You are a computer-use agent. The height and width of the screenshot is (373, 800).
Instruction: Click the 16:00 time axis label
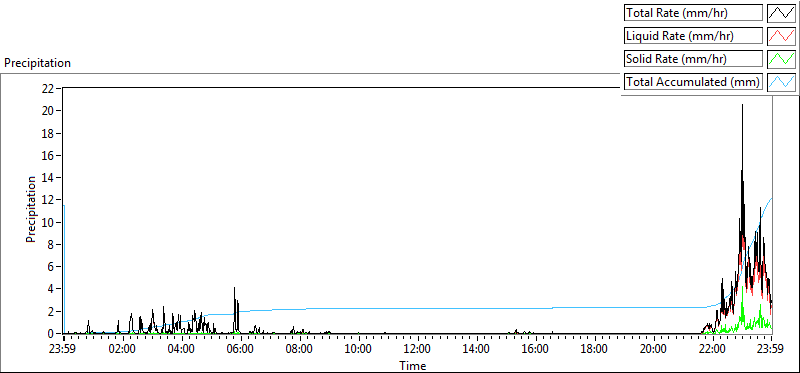[536, 350]
